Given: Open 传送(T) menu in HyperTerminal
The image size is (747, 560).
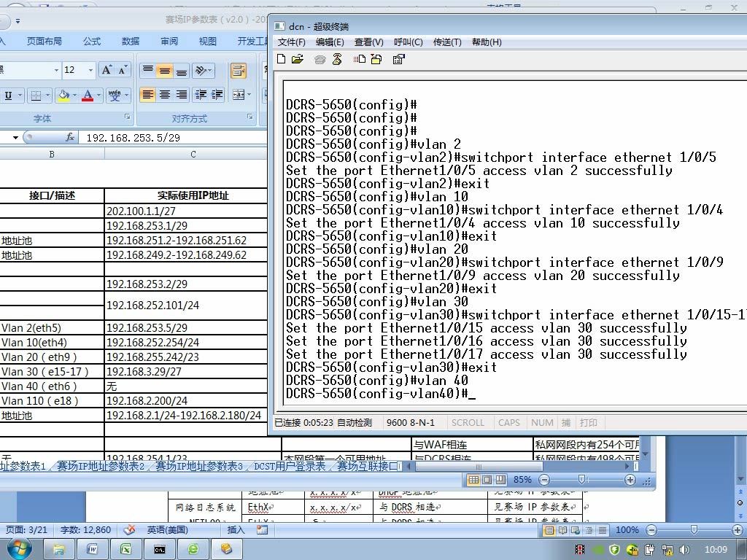Looking at the screenshot, I should click(x=447, y=42).
